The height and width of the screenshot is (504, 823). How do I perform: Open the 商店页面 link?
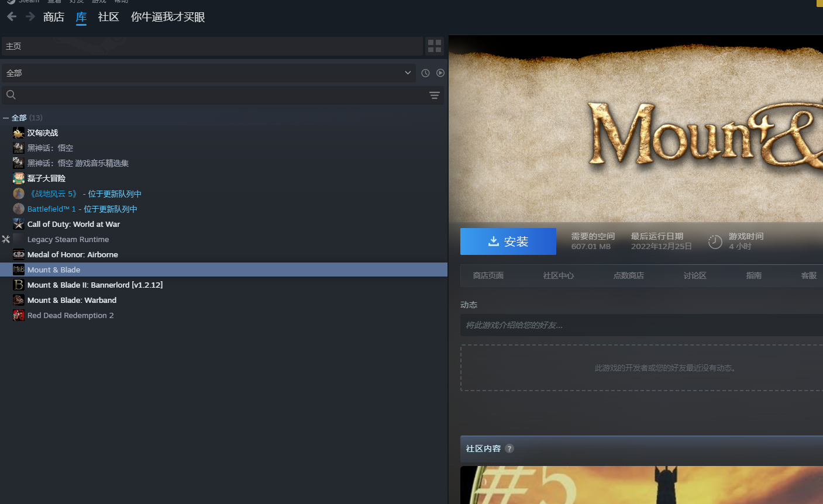488,275
